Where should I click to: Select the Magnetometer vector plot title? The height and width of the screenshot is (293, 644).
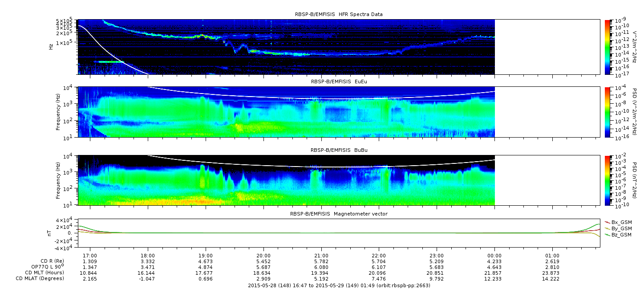click(x=339, y=214)
